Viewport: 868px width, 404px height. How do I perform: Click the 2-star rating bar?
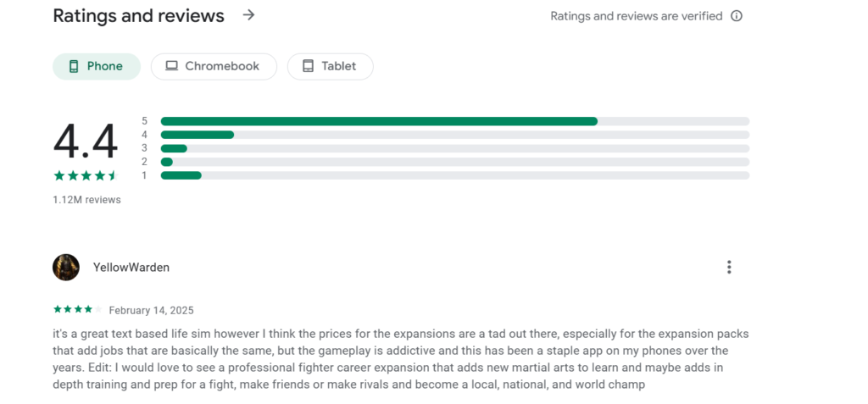coord(454,162)
